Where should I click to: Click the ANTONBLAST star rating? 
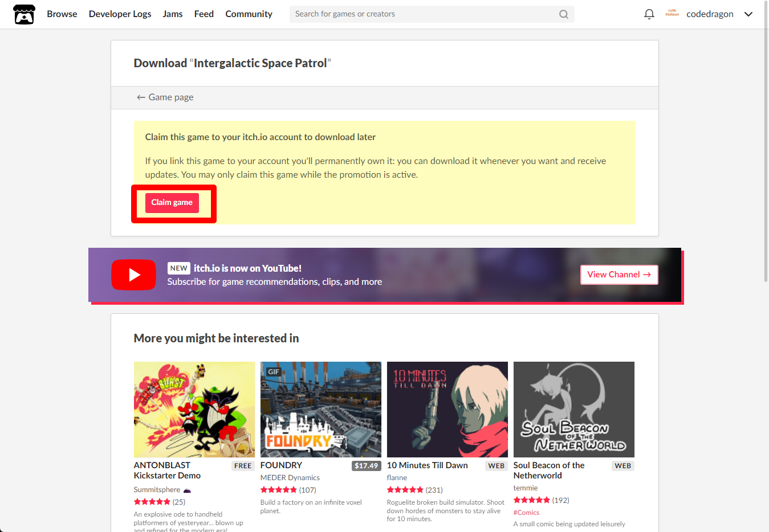152,502
